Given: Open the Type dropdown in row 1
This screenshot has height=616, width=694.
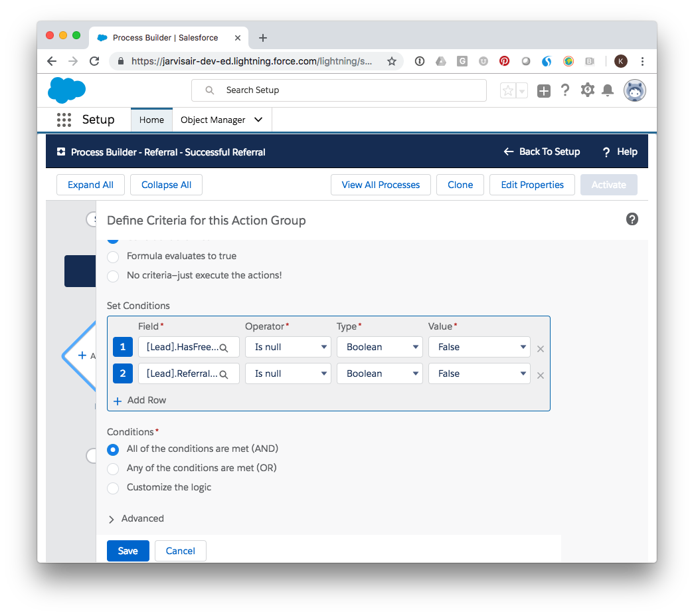Looking at the screenshot, I should [x=380, y=347].
